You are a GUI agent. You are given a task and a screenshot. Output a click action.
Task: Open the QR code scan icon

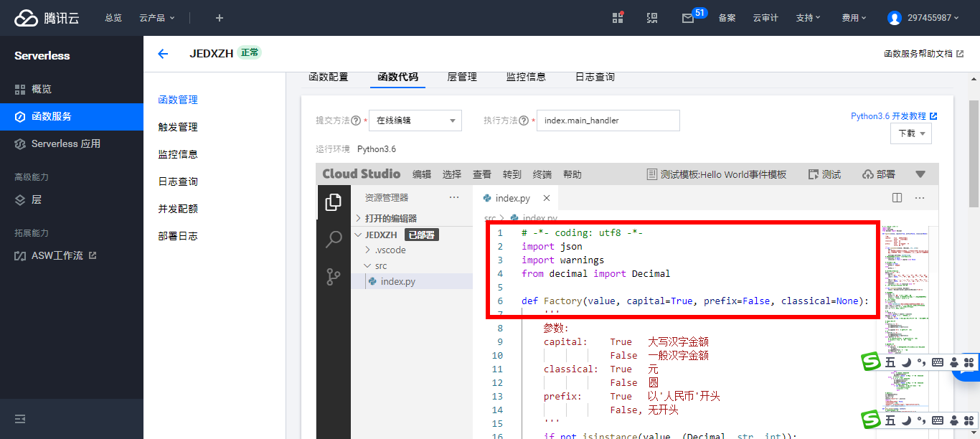[652, 18]
